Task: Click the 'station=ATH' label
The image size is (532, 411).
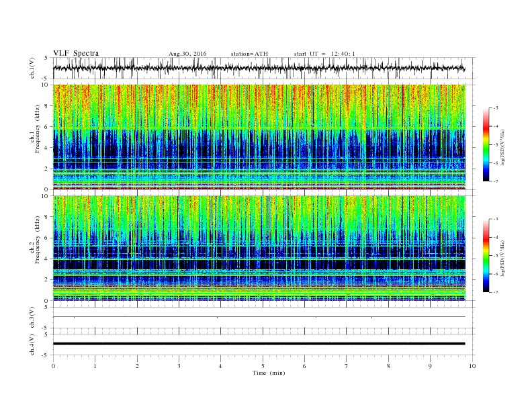Action: tap(249, 54)
